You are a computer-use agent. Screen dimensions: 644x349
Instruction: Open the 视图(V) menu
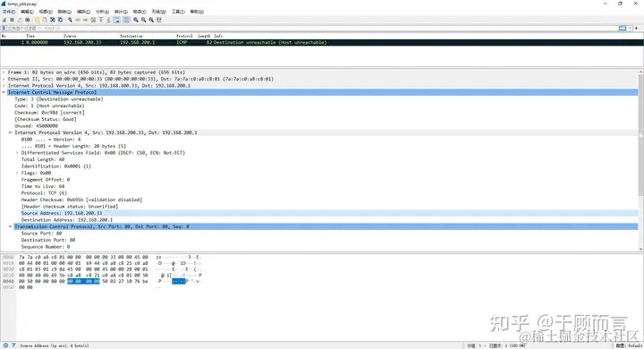[x=46, y=12]
